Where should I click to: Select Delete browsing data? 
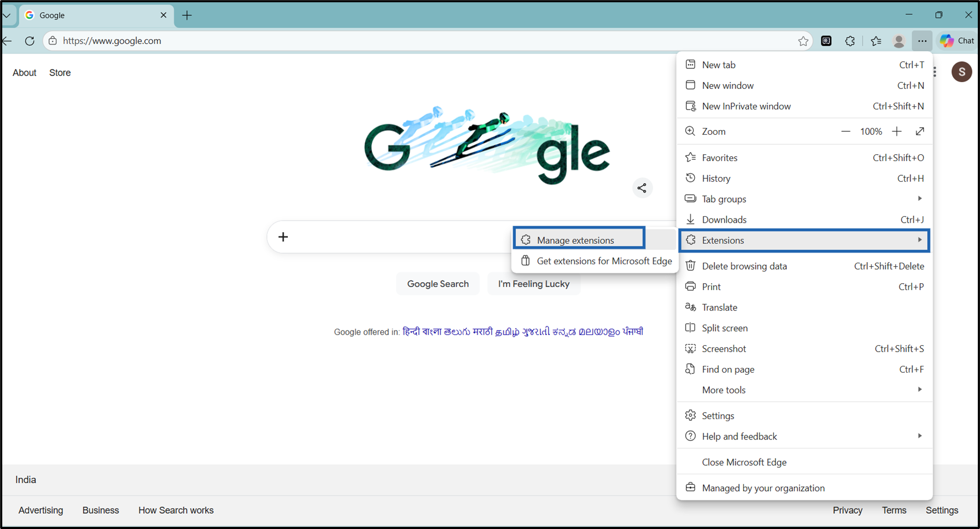click(x=804, y=266)
